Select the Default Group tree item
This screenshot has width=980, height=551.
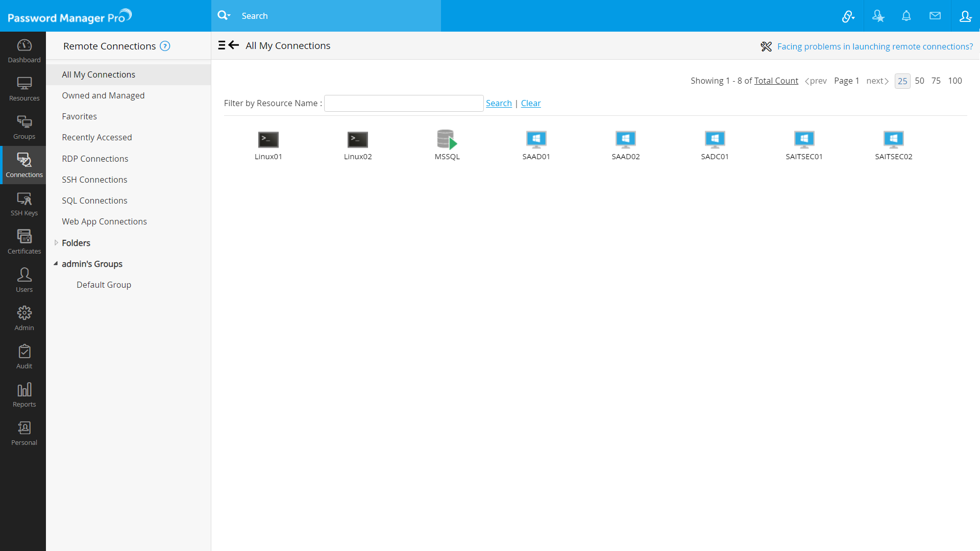pos(104,285)
